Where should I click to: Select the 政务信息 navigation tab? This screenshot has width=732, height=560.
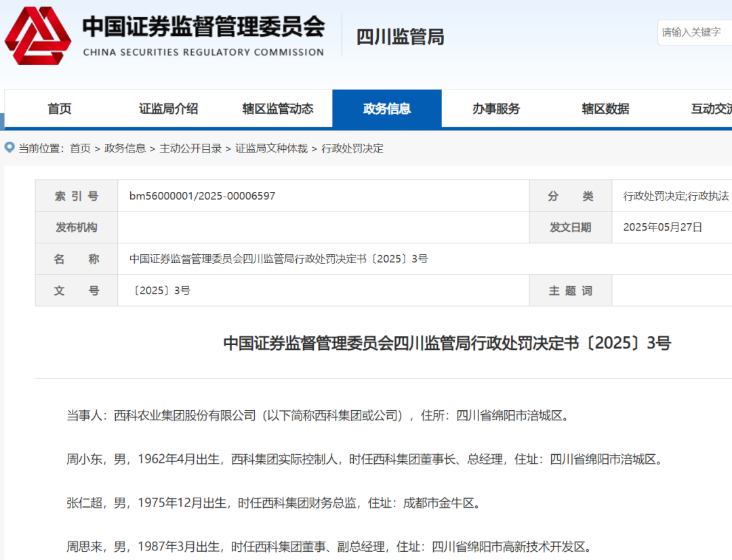pyautogui.click(x=386, y=108)
